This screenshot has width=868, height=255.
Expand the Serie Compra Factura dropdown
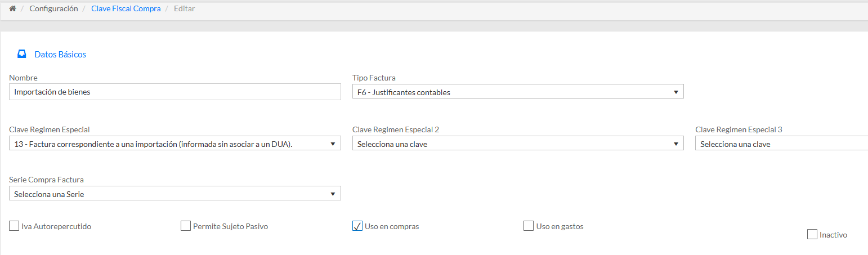pos(175,194)
